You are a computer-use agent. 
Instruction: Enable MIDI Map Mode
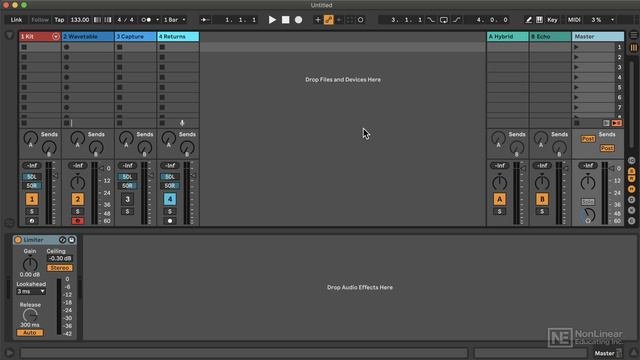click(x=574, y=20)
